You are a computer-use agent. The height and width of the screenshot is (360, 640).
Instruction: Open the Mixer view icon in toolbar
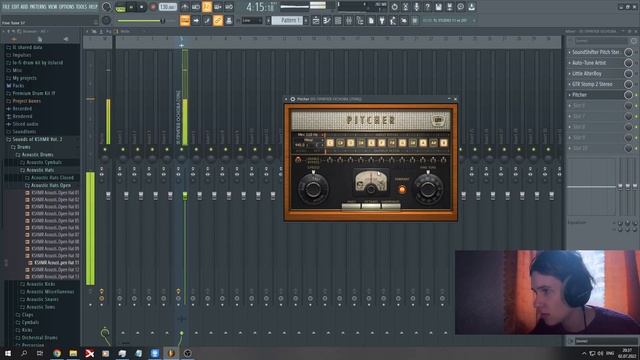point(349,20)
